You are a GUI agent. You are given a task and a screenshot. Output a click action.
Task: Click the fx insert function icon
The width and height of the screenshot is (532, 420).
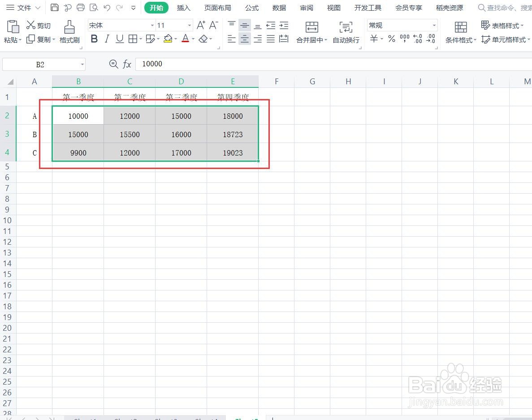[127, 64]
